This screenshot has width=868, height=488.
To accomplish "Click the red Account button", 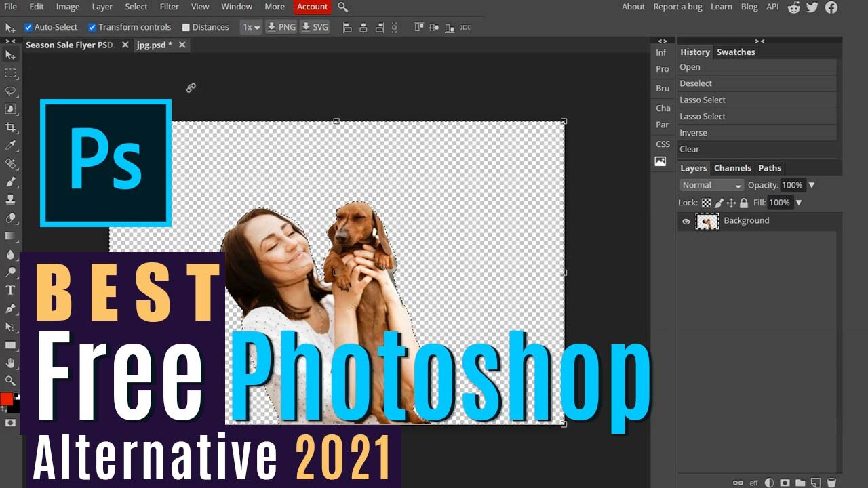I will (x=313, y=7).
